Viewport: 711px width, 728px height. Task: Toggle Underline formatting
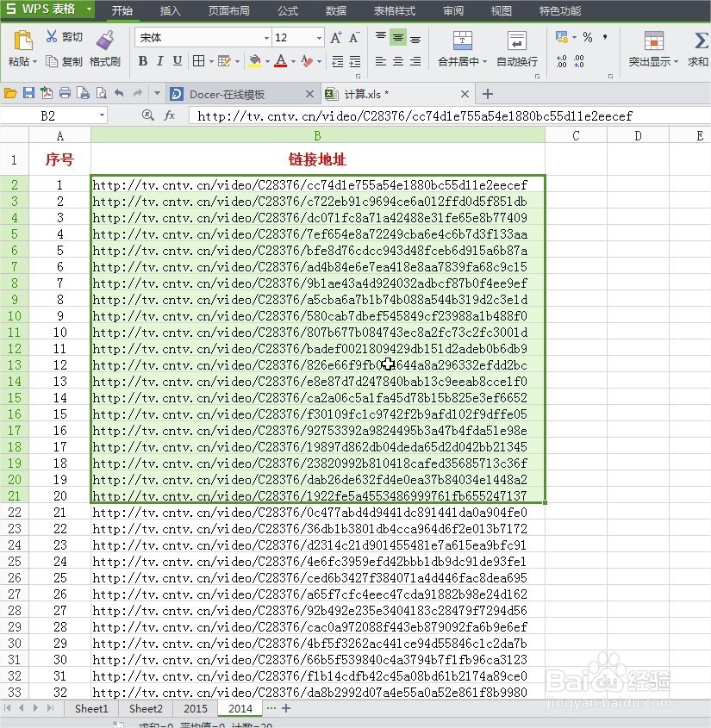[177, 61]
